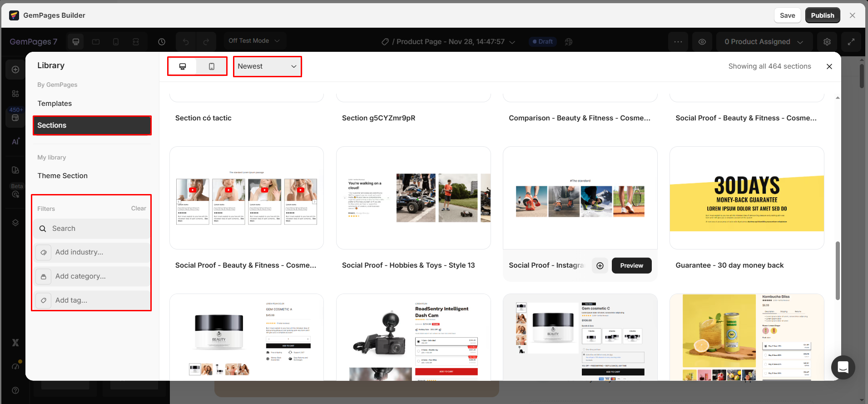Click the Section g5CYZmr9pR title
This screenshot has width=868, height=404.
point(378,118)
